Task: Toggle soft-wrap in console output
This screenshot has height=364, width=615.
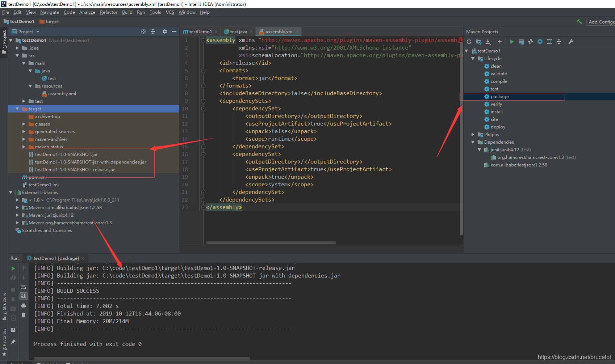Action: (x=24, y=287)
